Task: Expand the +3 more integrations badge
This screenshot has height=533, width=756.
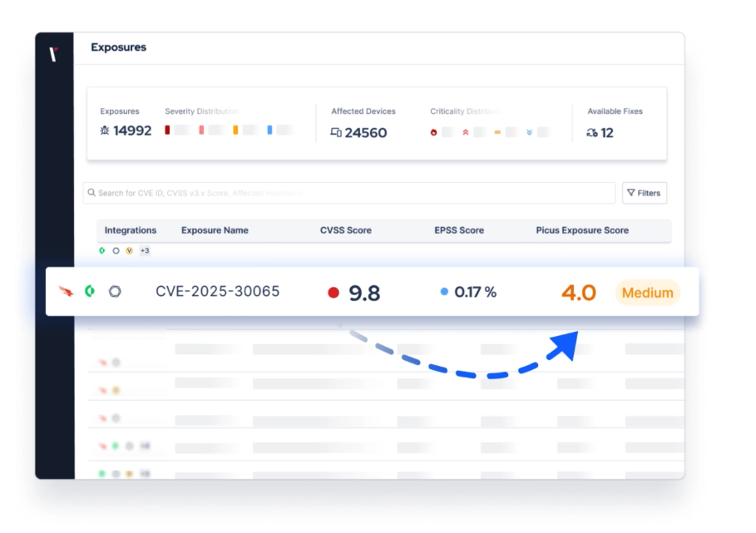Action: [x=145, y=250]
